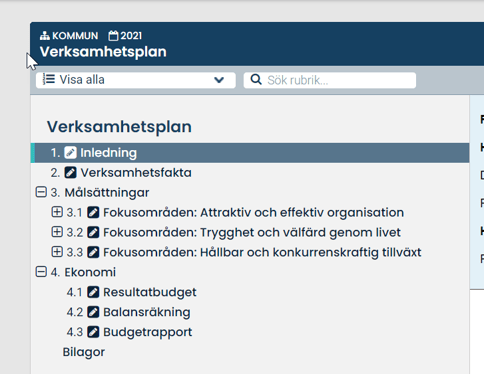484x374 pixels.
Task: Click edit icon for Attraktiv och effektiv organisation
Action: click(x=93, y=213)
